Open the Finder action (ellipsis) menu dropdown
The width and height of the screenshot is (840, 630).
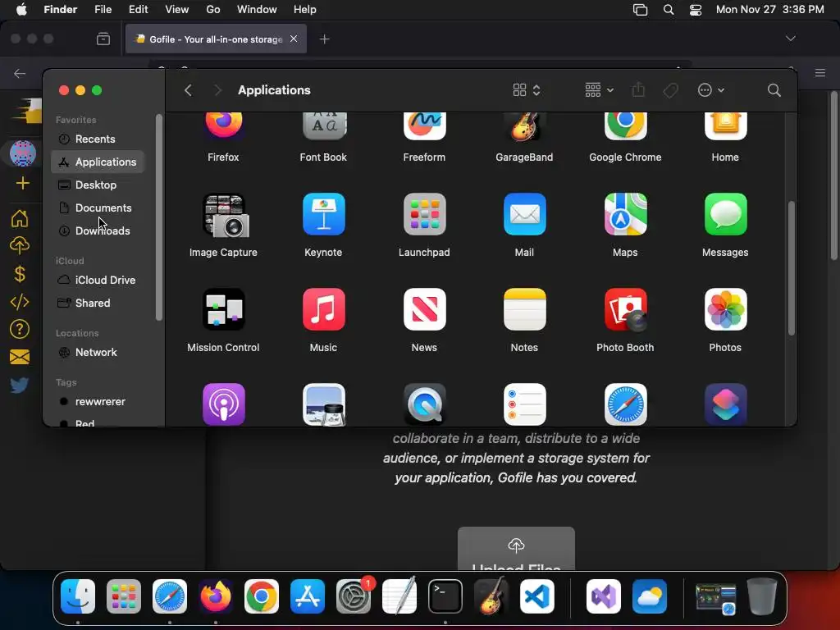pos(711,90)
